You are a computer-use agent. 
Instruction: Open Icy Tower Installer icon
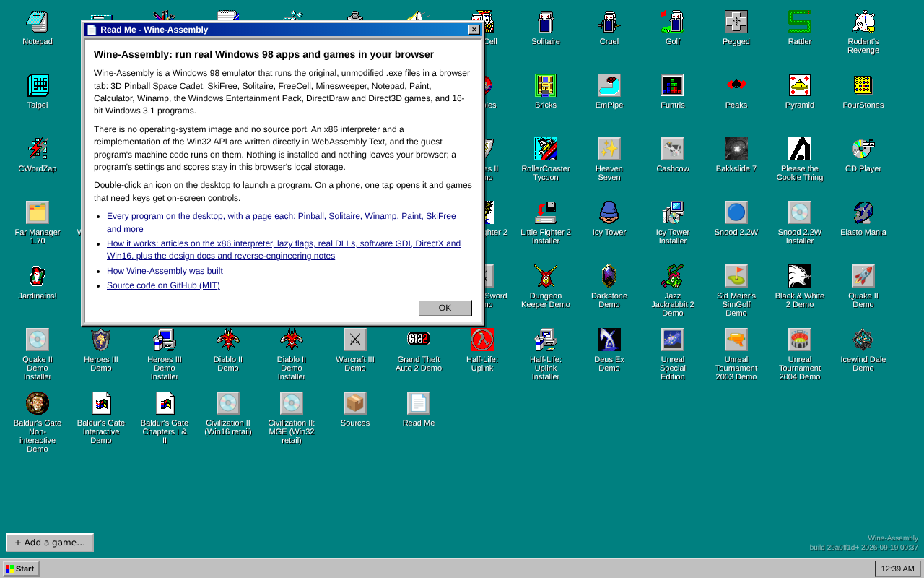tap(673, 212)
